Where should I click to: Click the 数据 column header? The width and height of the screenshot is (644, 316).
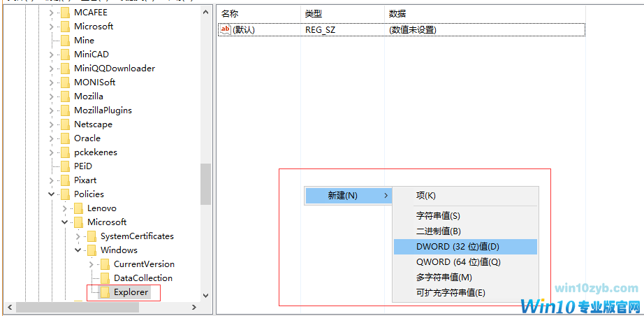pyautogui.click(x=397, y=14)
